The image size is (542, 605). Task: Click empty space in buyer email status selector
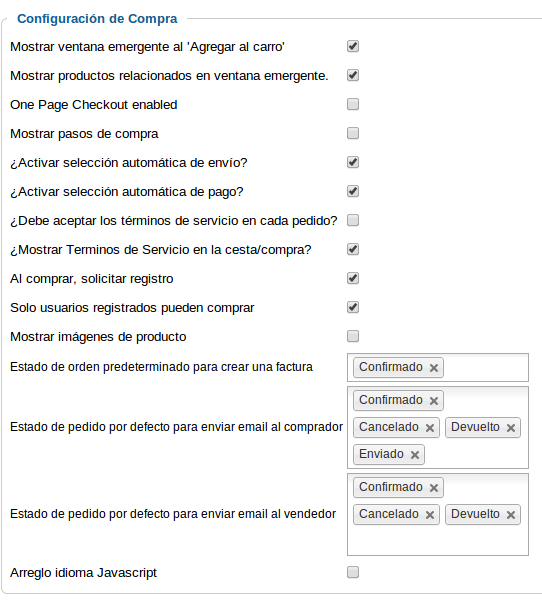click(x=478, y=455)
